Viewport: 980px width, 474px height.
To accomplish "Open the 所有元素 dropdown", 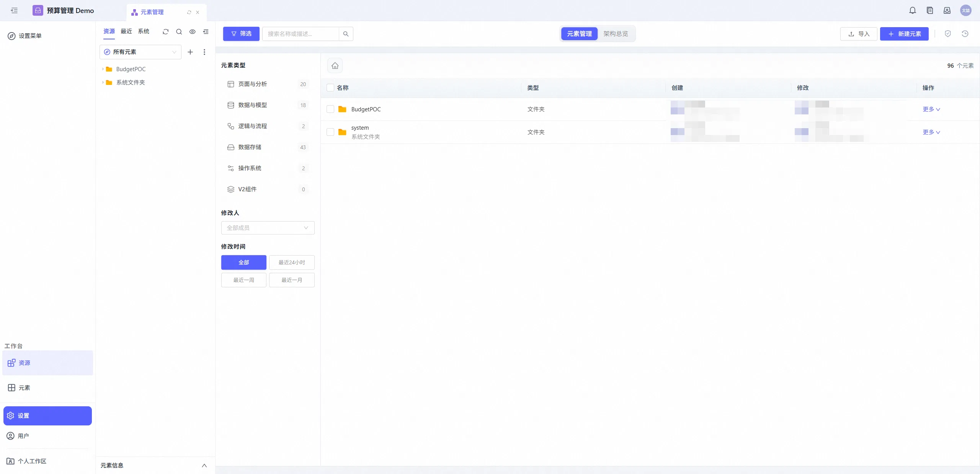I will pos(140,52).
